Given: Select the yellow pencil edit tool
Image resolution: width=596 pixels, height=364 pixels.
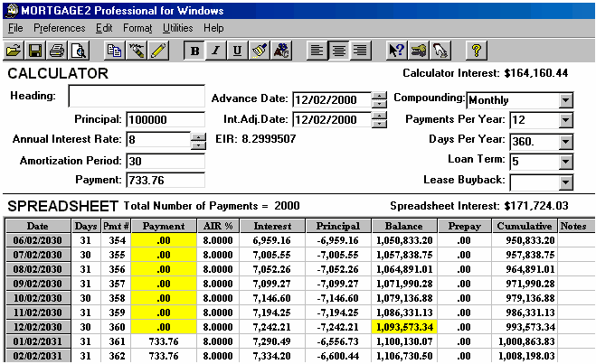Looking at the screenshot, I should coord(159,50).
